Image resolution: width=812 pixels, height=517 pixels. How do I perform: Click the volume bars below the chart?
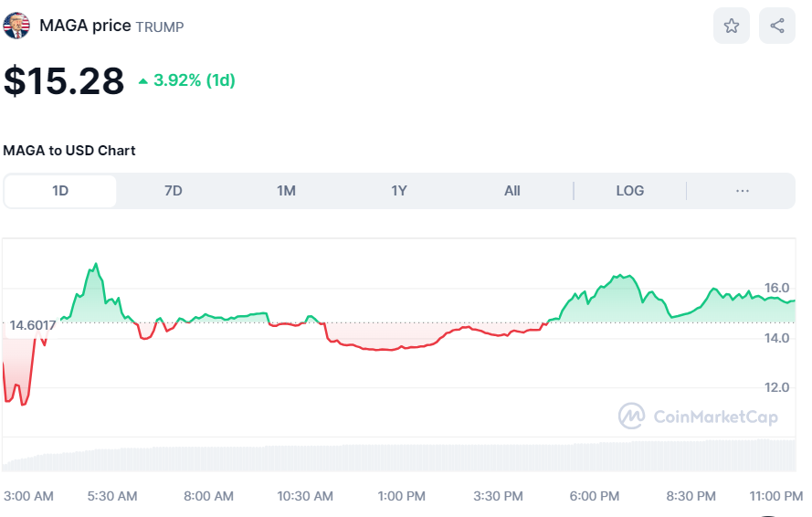click(x=399, y=456)
